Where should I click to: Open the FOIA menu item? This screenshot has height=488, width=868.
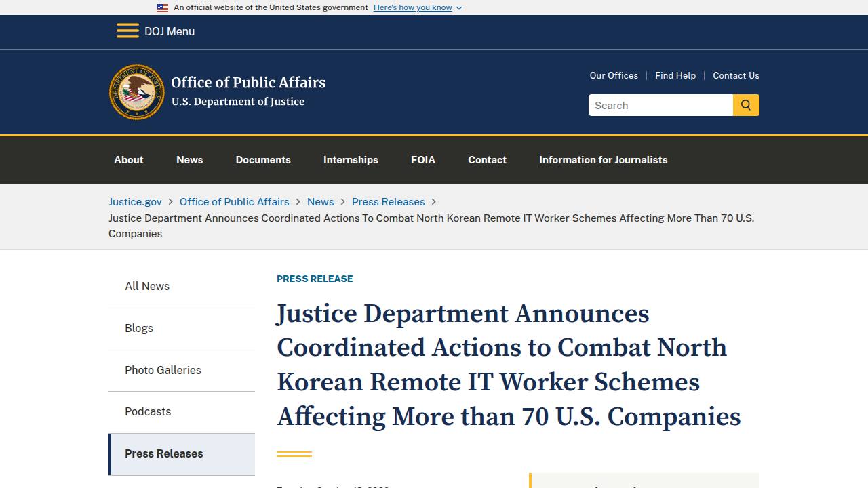[x=423, y=160]
